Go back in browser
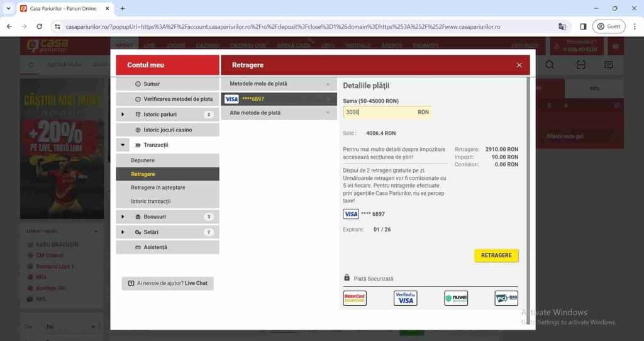Viewport: 644px width, 341px height. tap(9, 26)
